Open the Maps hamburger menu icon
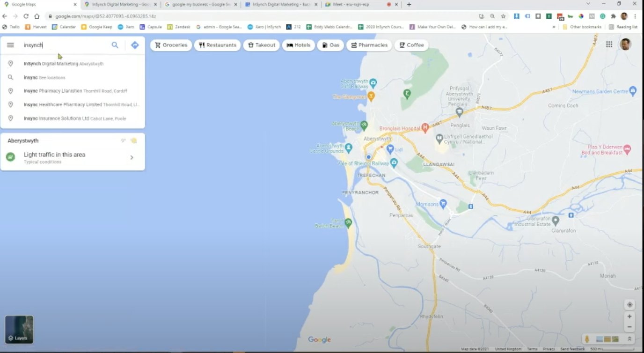The height and width of the screenshot is (353, 644). click(x=10, y=45)
